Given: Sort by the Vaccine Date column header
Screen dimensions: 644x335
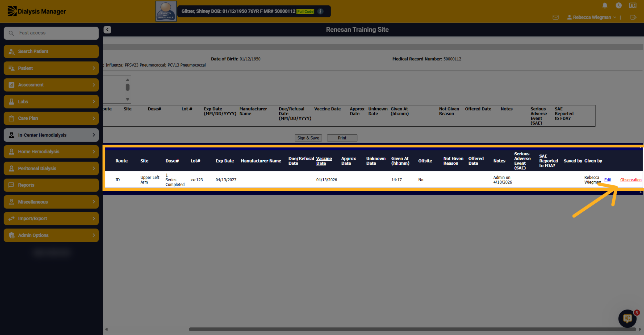Looking at the screenshot, I should coord(324,161).
